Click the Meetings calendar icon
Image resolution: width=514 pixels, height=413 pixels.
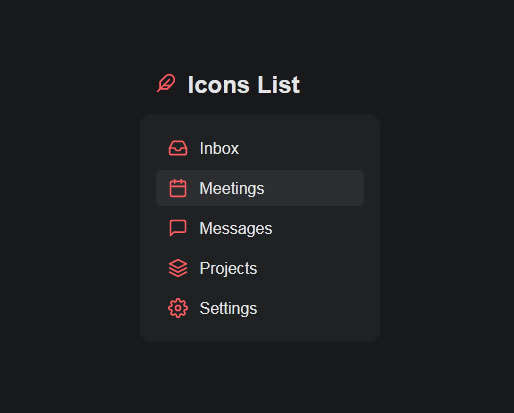coord(178,188)
